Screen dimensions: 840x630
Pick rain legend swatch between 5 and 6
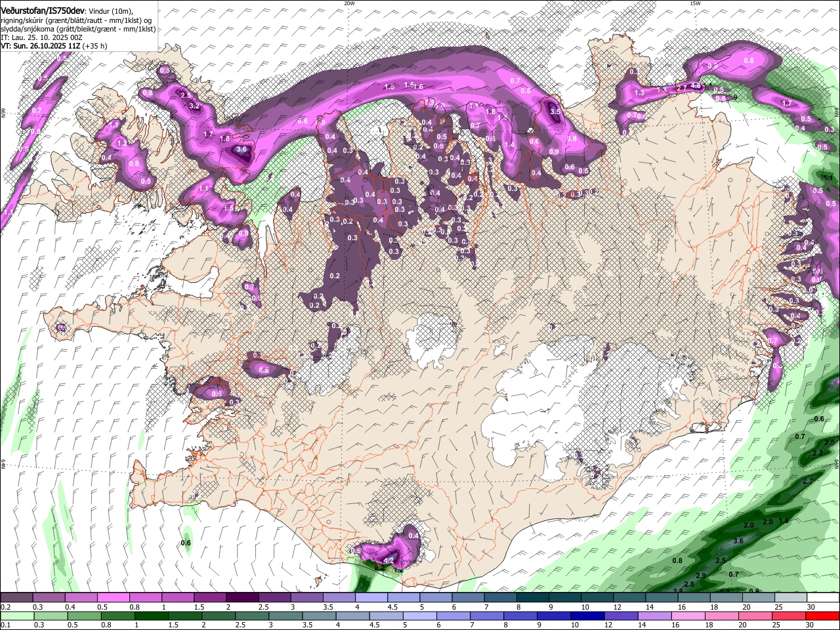(x=420, y=616)
